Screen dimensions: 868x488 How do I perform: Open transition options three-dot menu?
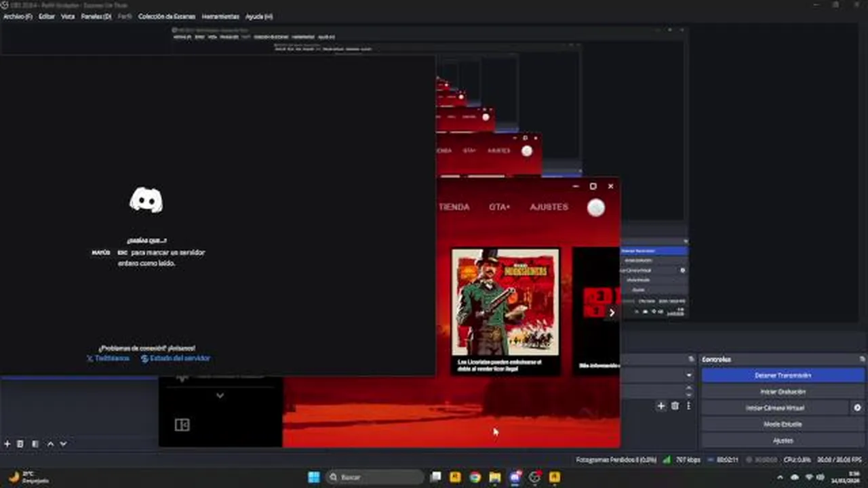pyautogui.click(x=688, y=406)
